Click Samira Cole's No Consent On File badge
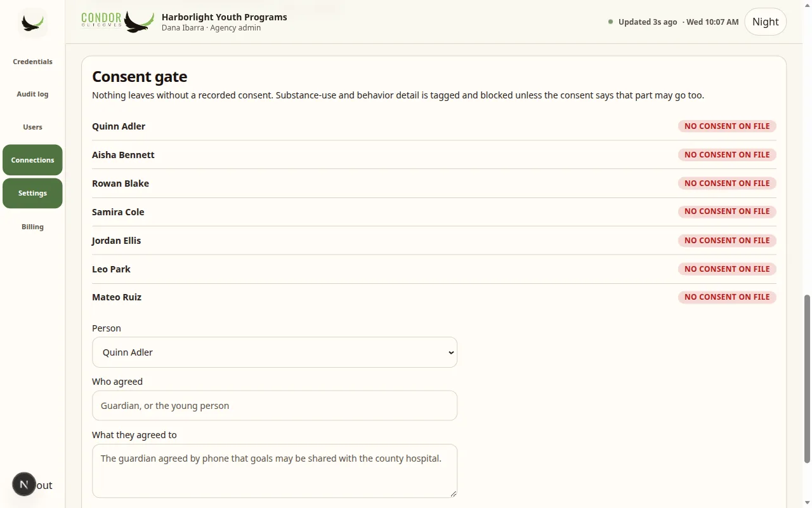The height and width of the screenshot is (508, 812). coord(727,211)
